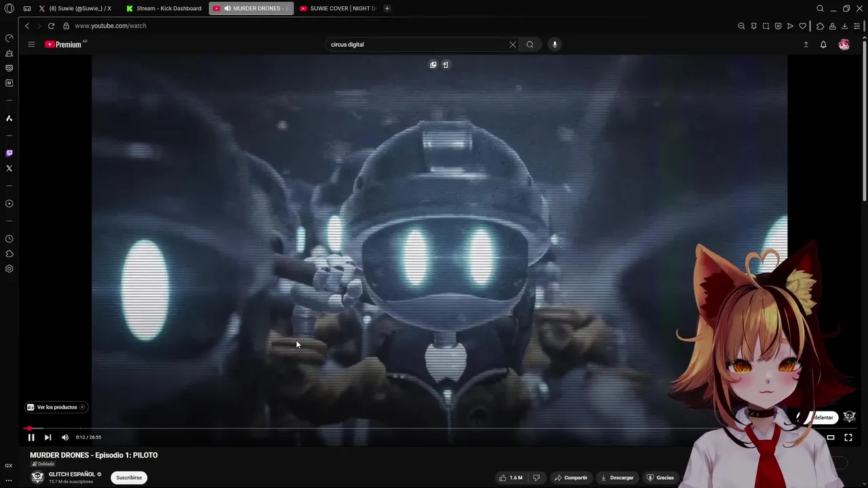Screen dimensions: 868x488
Task: Search tabs with top-right magnifier
Action: pos(820,8)
